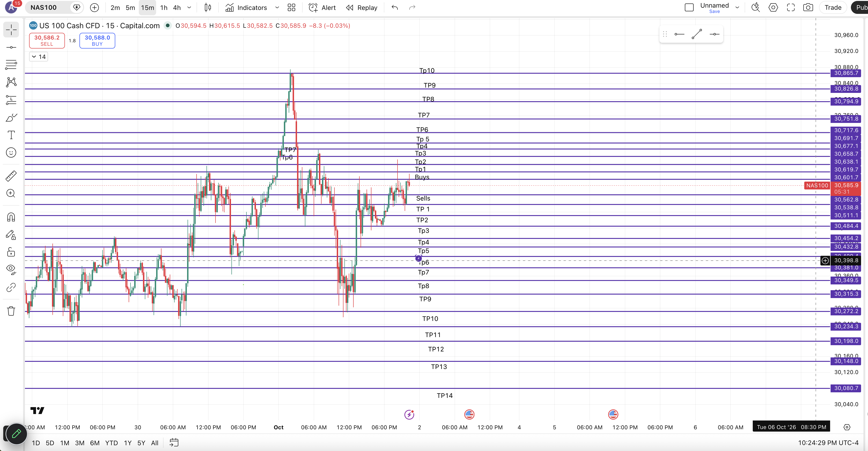Viewport: 868px width, 451px height.
Task: Take a snapshot with camera icon
Action: coord(808,7)
